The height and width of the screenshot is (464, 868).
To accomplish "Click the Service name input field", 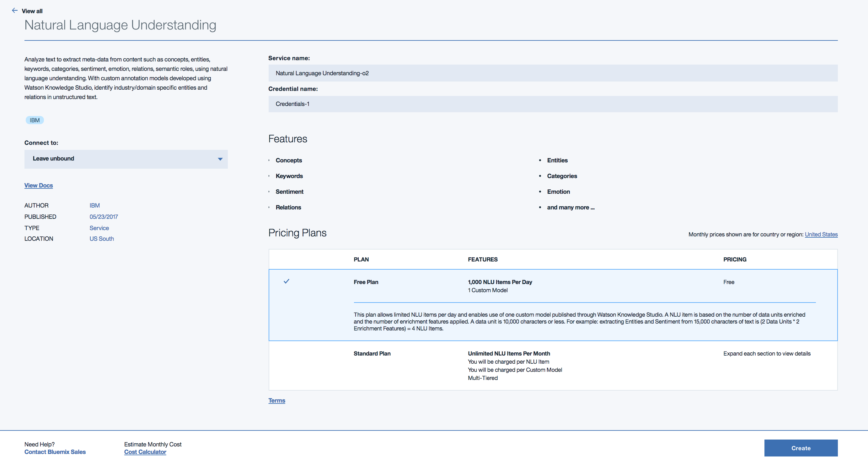I will click(553, 73).
